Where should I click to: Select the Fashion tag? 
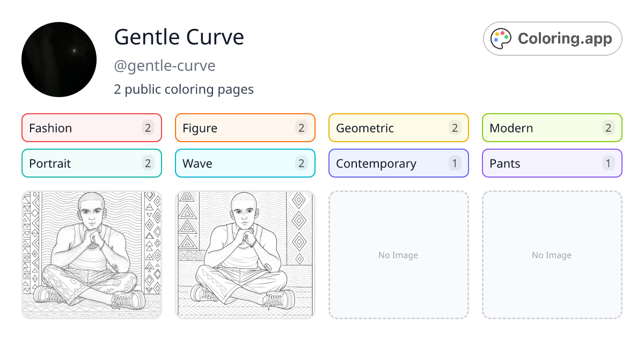tap(91, 128)
